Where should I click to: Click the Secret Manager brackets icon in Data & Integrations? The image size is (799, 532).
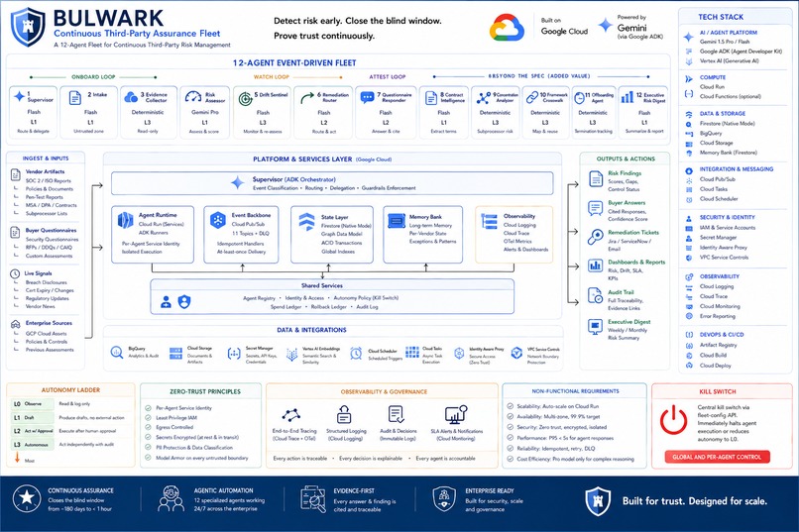(x=234, y=354)
